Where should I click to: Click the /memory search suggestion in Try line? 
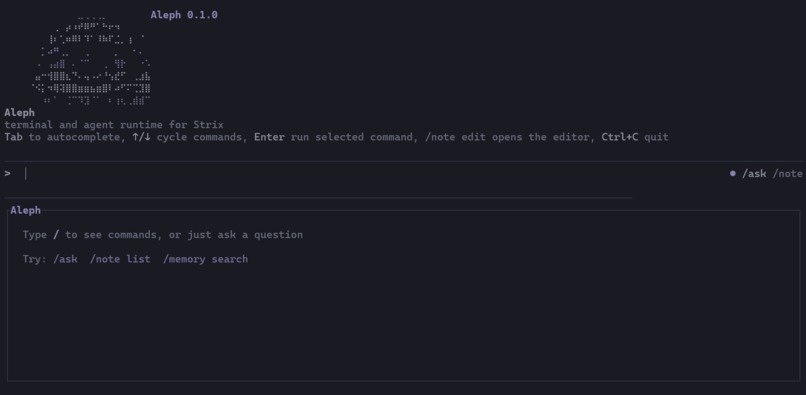pos(205,259)
